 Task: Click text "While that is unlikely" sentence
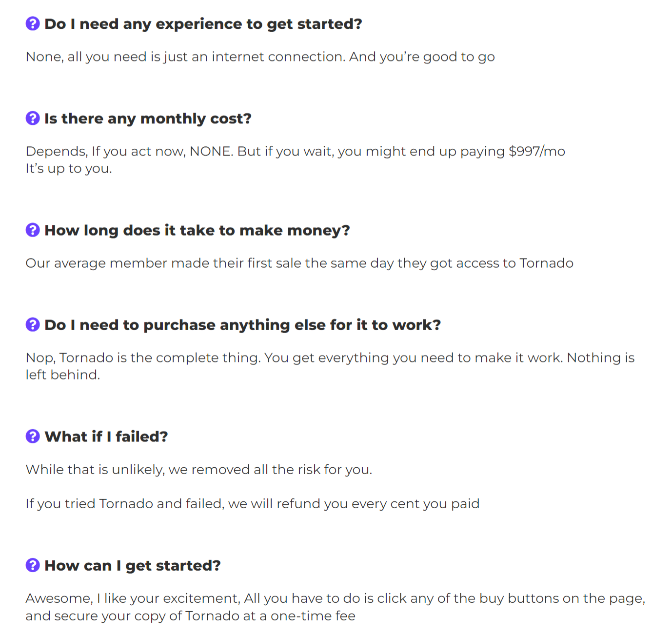[x=198, y=470]
